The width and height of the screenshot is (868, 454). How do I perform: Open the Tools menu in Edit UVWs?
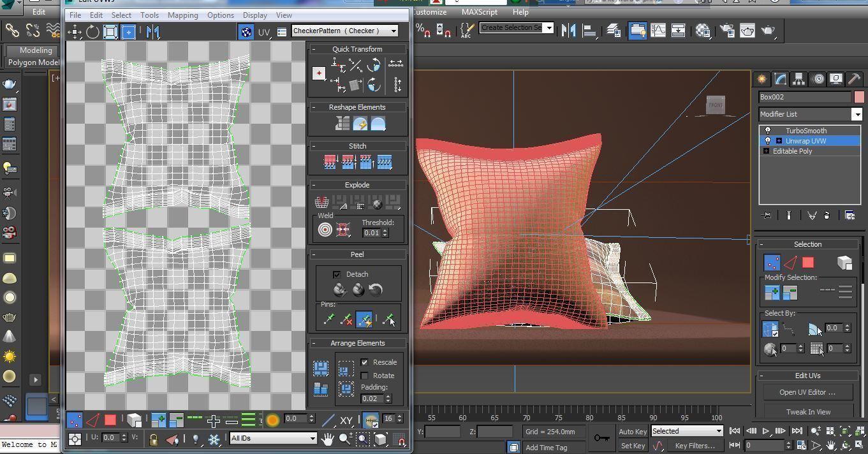[149, 15]
